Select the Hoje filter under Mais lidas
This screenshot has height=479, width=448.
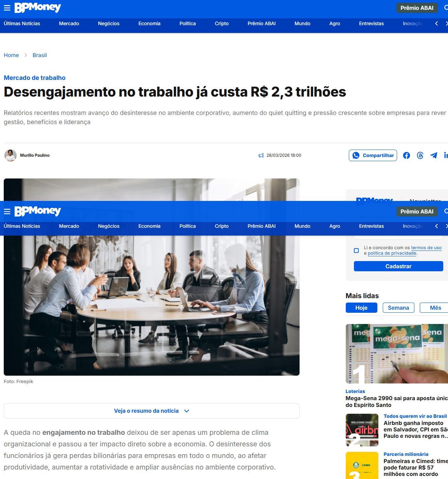(x=361, y=308)
